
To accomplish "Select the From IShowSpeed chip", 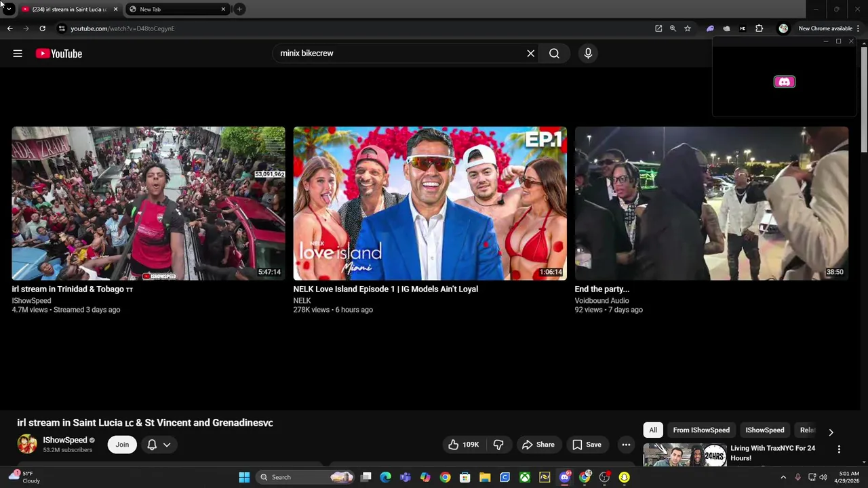I will (x=701, y=430).
